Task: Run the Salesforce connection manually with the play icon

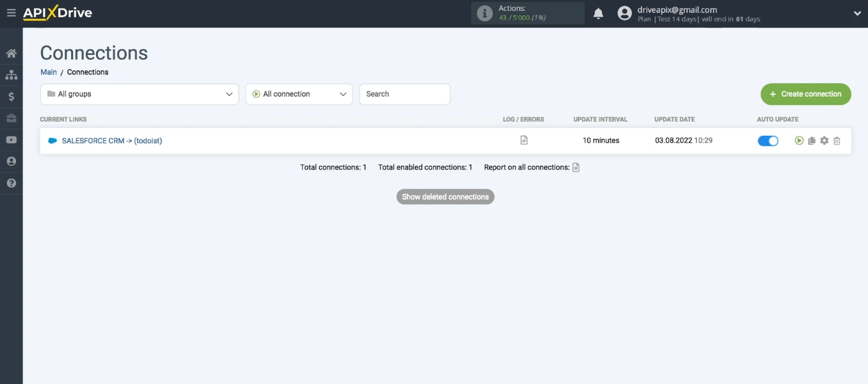Action: 799,140
